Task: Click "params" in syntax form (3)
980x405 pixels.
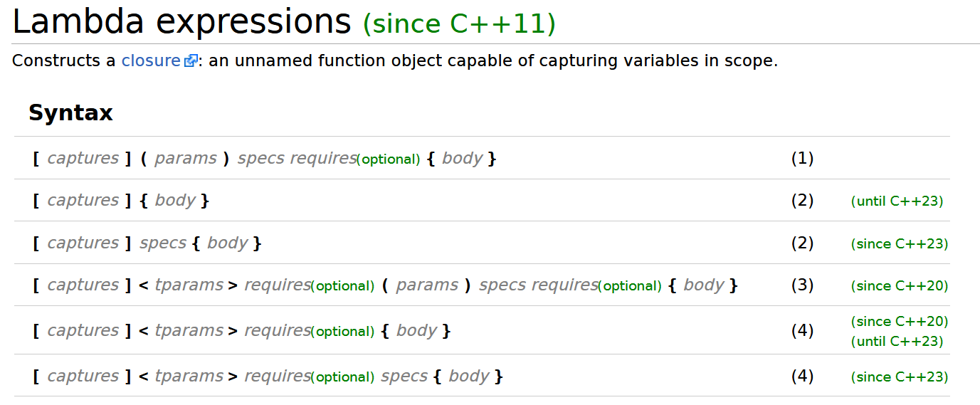Action: [x=427, y=285]
